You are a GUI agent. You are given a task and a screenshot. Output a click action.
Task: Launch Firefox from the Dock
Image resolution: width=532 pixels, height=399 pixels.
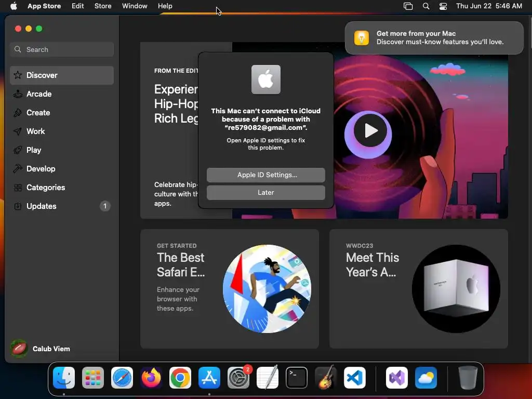pos(151,377)
